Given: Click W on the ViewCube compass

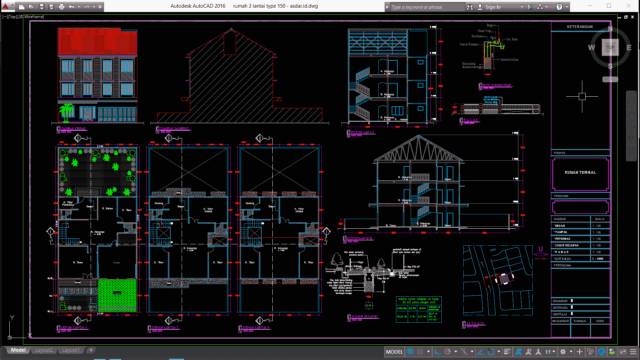Looking at the screenshot, I should (591, 48).
